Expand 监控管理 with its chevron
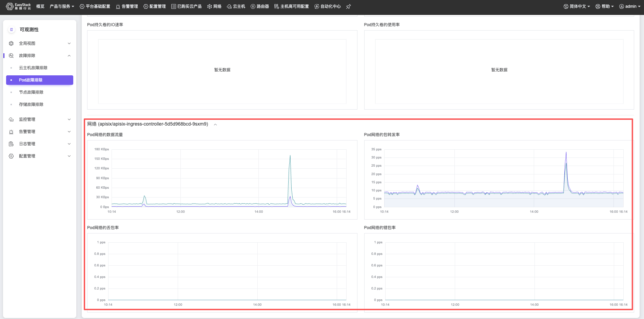Image resolution: width=644 pixels, height=319 pixels. 69,119
